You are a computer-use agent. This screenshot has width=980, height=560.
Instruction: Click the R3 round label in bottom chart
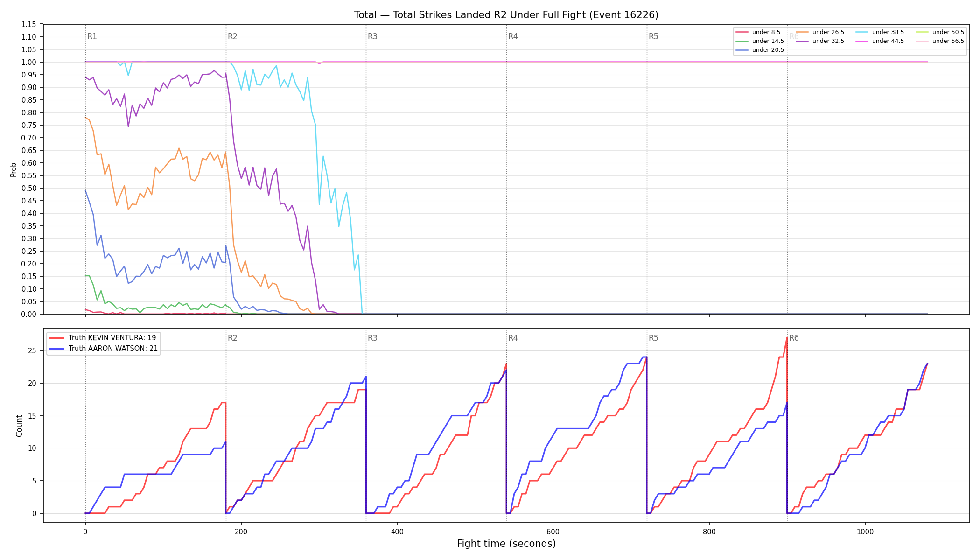(x=372, y=338)
